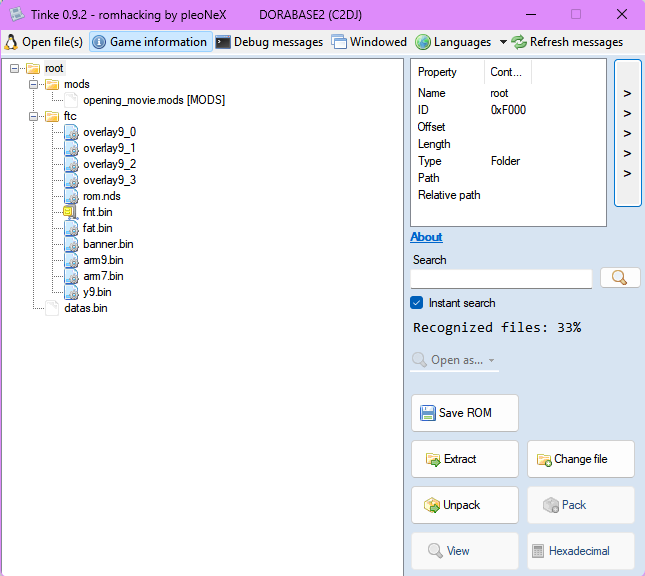Click the arm7.bin file icon
Screen dimensions: 645x576
(x=71, y=276)
